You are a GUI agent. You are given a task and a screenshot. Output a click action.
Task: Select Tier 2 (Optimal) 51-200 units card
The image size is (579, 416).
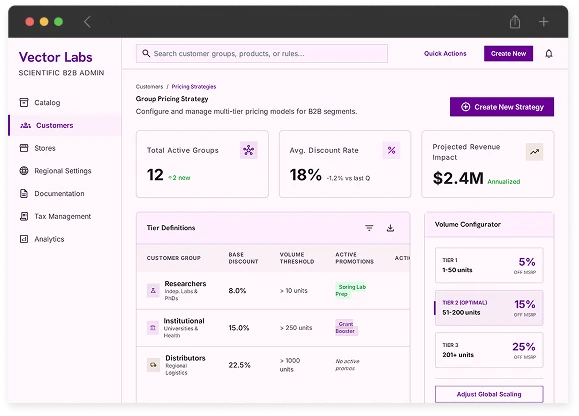(489, 308)
